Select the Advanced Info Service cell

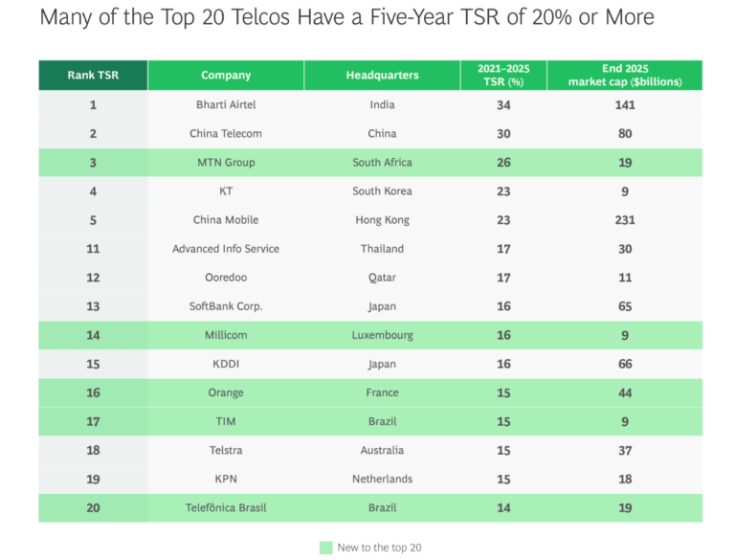click(x=226, y=249)
